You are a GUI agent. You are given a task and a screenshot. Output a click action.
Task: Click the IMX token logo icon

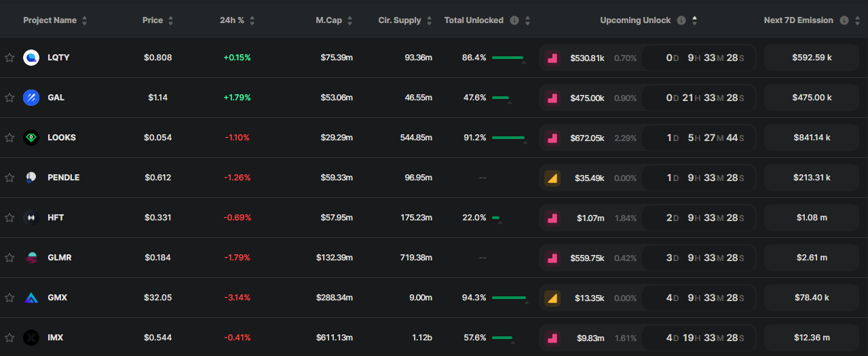point(31,338)
